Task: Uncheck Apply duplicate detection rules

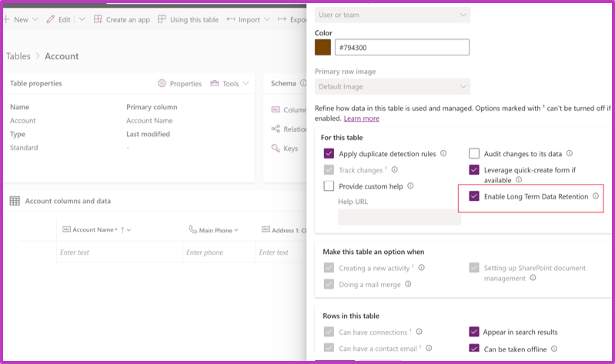Action: (329, 153)
